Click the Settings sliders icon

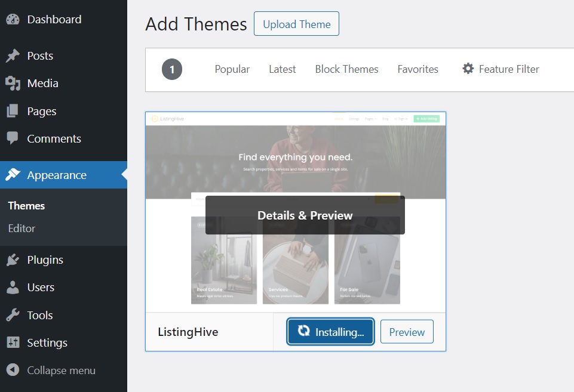point(13,343)
